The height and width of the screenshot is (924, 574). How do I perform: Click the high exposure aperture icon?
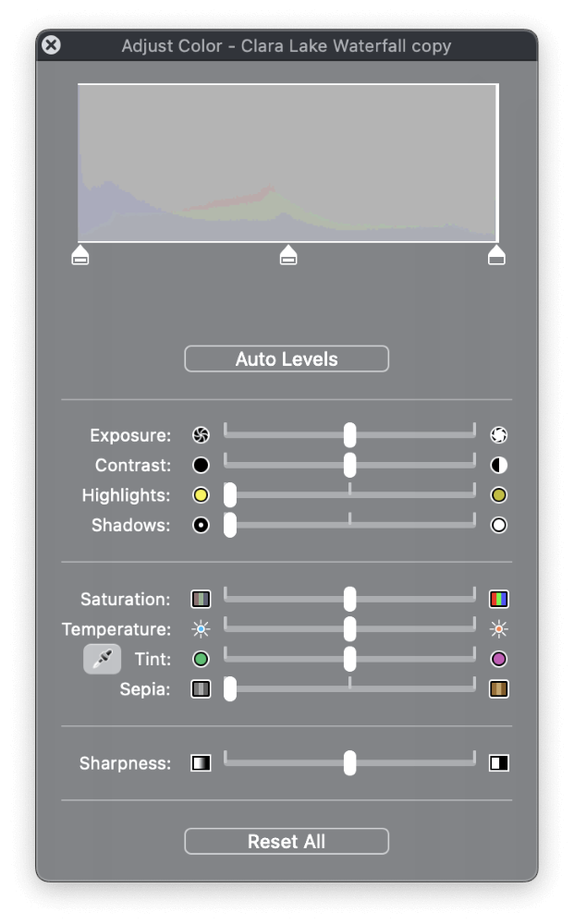point(498,435)
